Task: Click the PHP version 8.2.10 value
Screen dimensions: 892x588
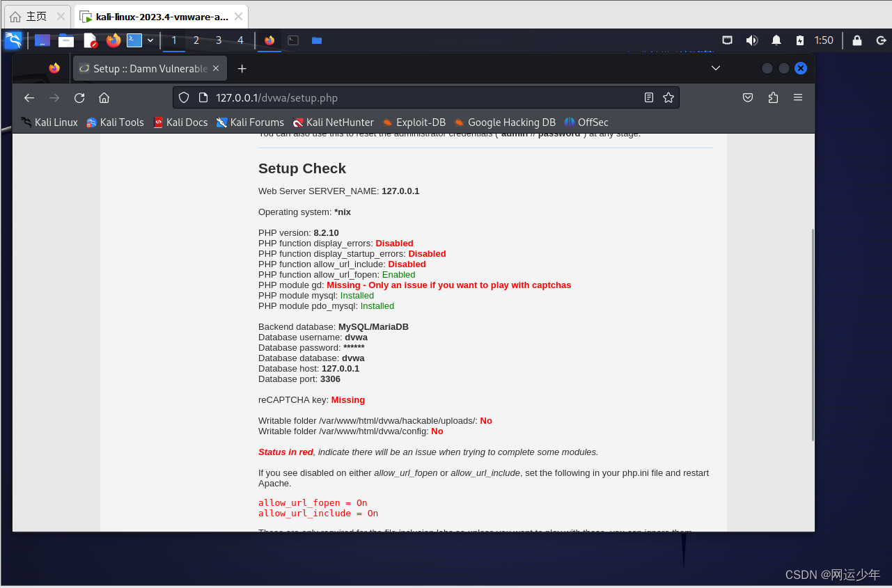Action: (x=326, y=233)
